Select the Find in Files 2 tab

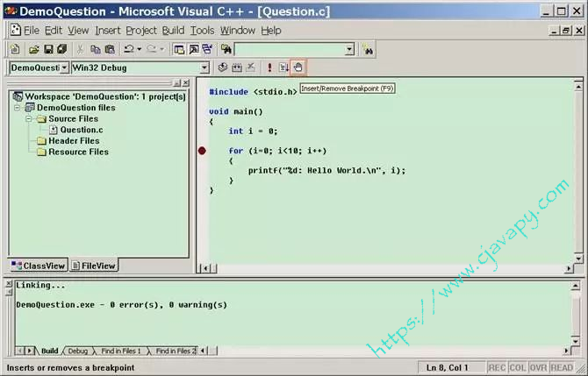(x=175, y=351)
